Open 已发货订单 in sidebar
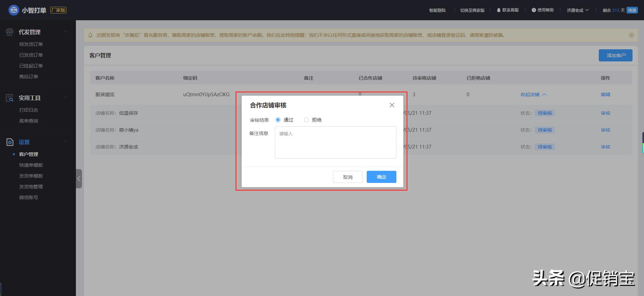 click(x=31, y=55)
